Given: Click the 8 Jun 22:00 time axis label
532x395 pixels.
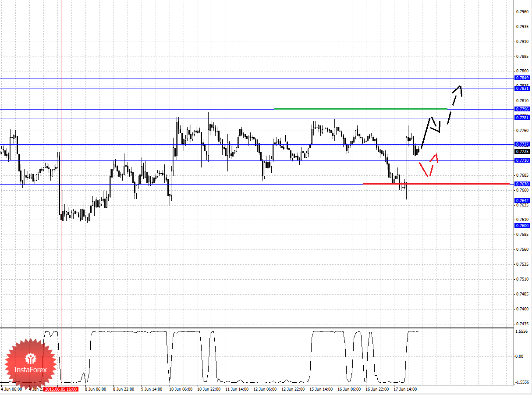Looking at the screenshot, I should click(x=124, y=389).
